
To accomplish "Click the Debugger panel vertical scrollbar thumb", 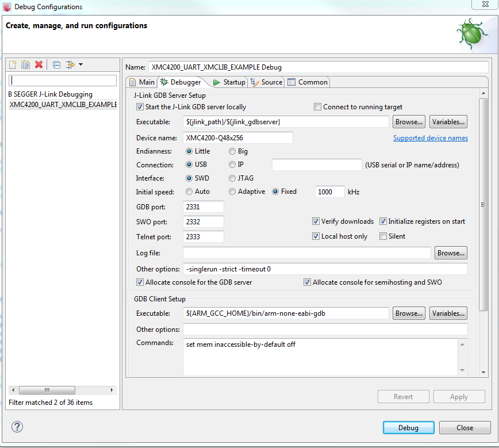I will 483,204.
